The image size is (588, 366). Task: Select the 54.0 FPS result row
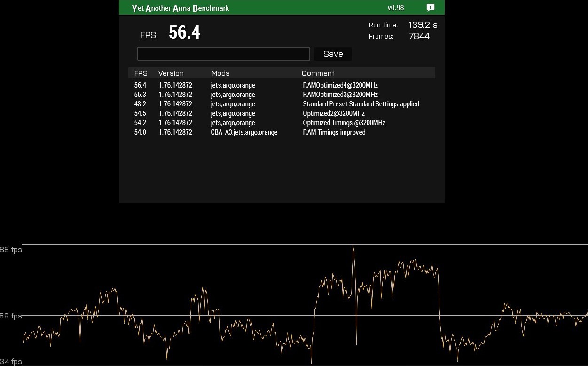(282, 132)
